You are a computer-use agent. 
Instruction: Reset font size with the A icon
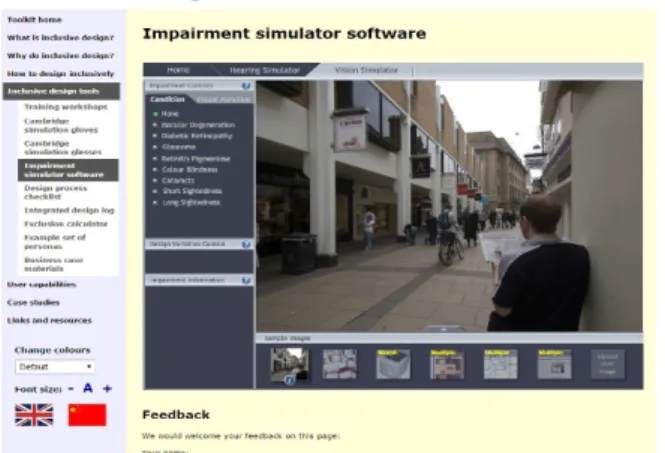coord(88,388)
